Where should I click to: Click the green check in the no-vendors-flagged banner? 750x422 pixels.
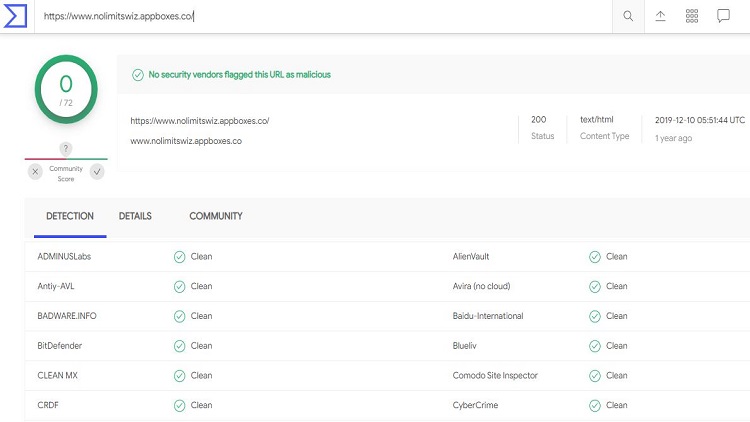click(x=138, y=74)
